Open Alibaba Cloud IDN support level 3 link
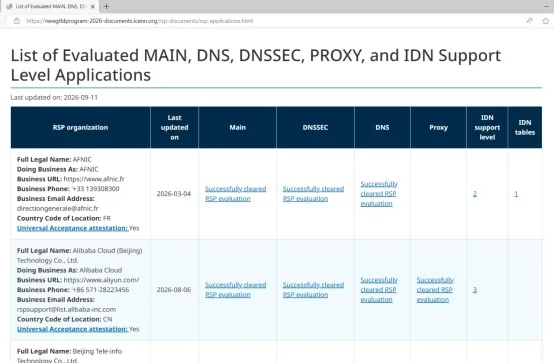The height and width of the screenshot is (364, 554). [475, 290]
